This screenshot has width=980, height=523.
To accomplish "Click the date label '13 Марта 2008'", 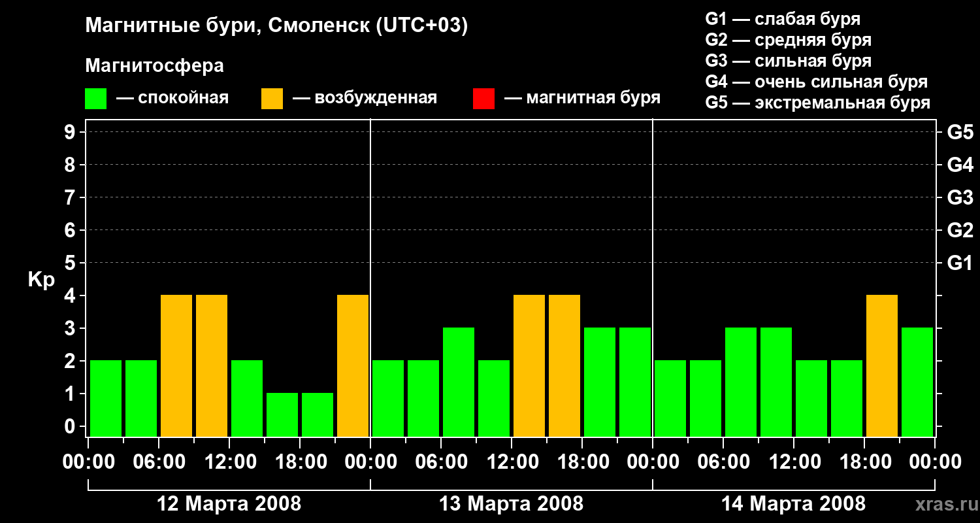I will pyautogui.click(x=512, y=504).
